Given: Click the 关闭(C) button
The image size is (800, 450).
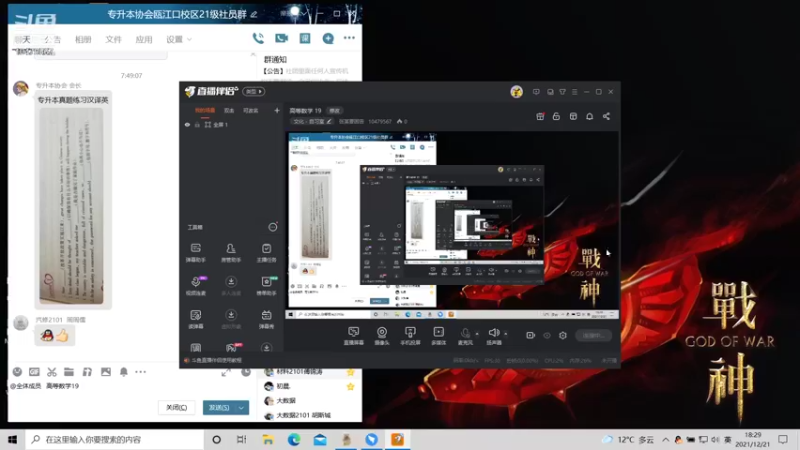Looking at the screenshot, I should pos(177,407).
